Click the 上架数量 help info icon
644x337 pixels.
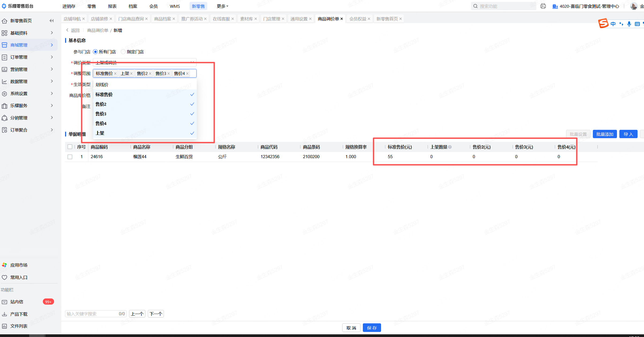tap(450, 147)
